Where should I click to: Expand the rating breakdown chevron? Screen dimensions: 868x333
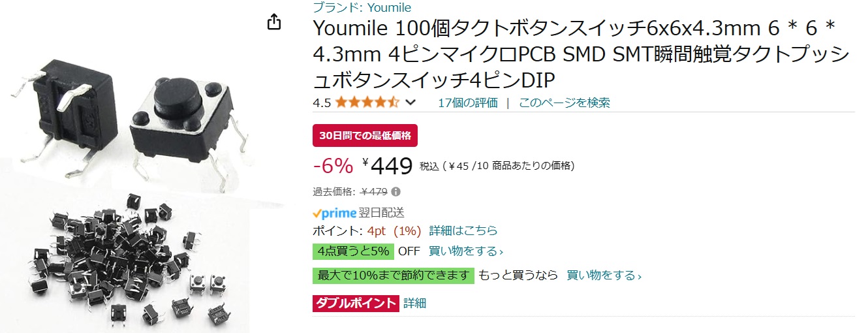click(x=411, y=103)
